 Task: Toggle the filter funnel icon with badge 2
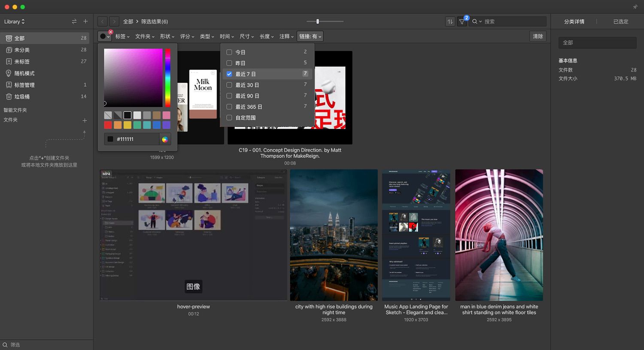462,21
